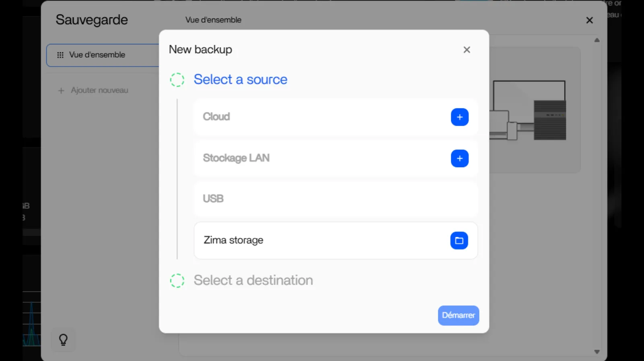Viewport: 644px width, 361px height.
Task: Click the Select a destination step indicator circle
Action: point(177,280)
